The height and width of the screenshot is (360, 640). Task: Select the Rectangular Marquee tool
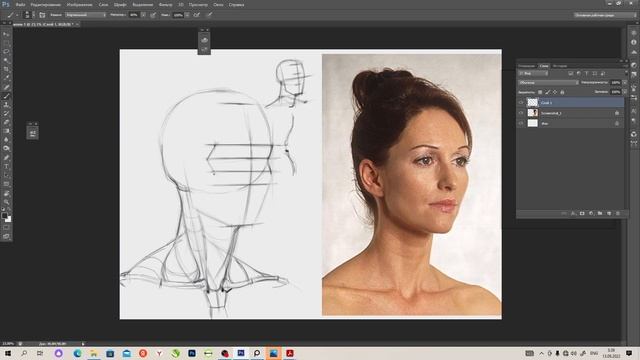[6, 43]
